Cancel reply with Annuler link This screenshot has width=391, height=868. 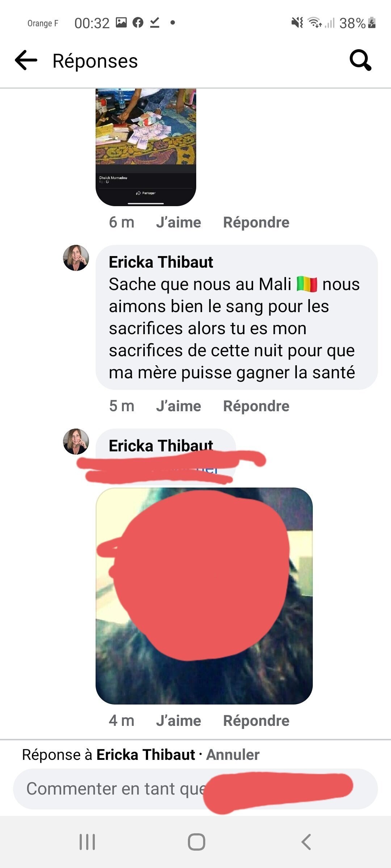pos(233,755)
